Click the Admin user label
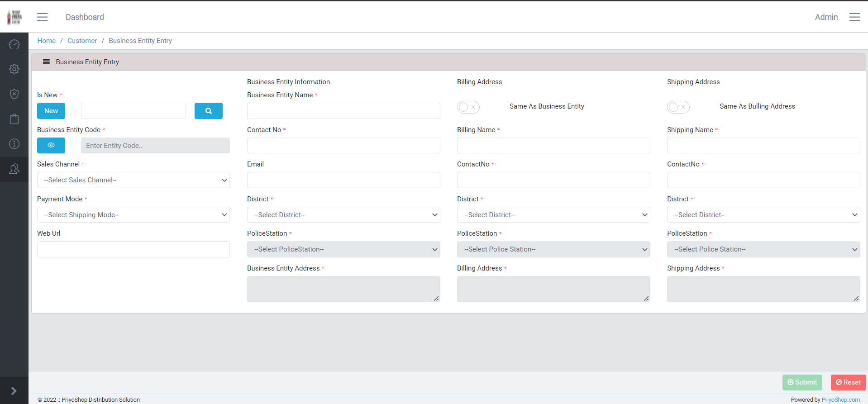The width and height of the screenshot is (868, 404). click(x=826, y=17)
